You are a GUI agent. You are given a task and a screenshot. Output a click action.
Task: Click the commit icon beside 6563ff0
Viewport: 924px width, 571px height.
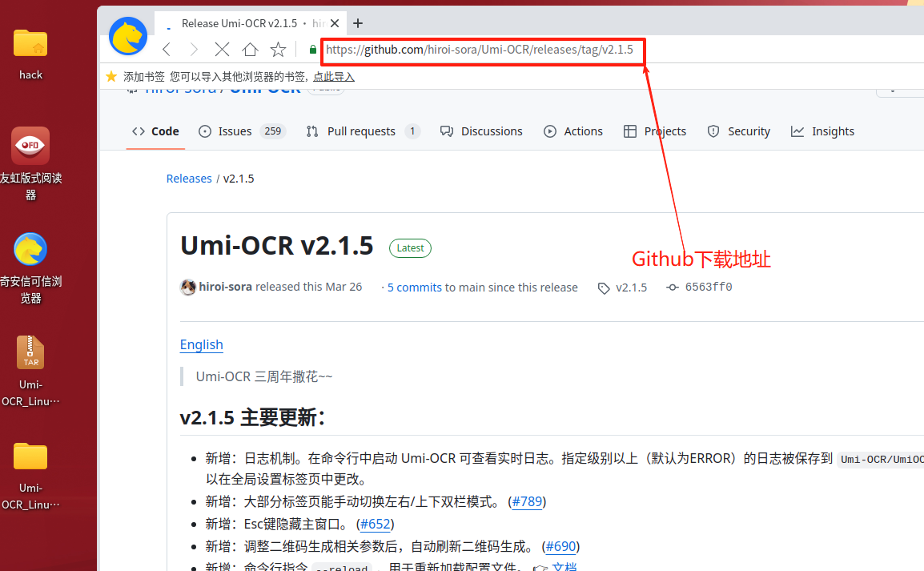pyautogui.click(x=673, y=288)
